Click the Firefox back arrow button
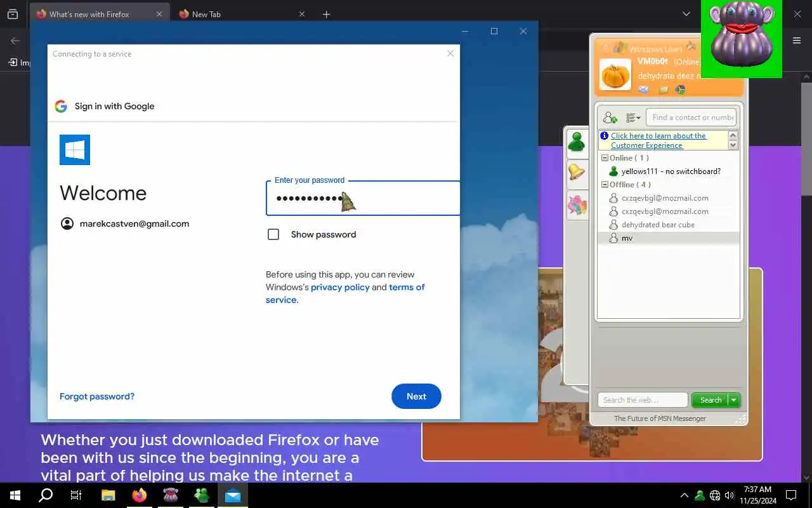The width and height of the screenshot is (812, 508). click(x=15, y=41)
